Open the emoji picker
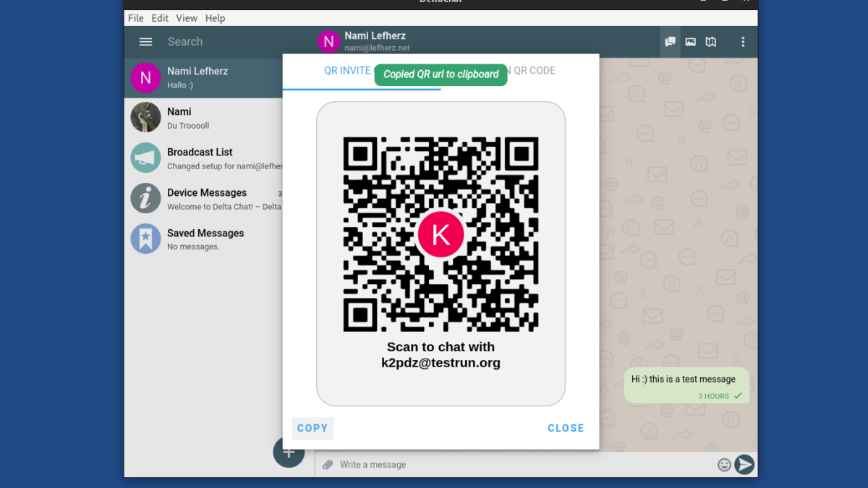Viewport: 868px width, 488px height. [724, 464]
